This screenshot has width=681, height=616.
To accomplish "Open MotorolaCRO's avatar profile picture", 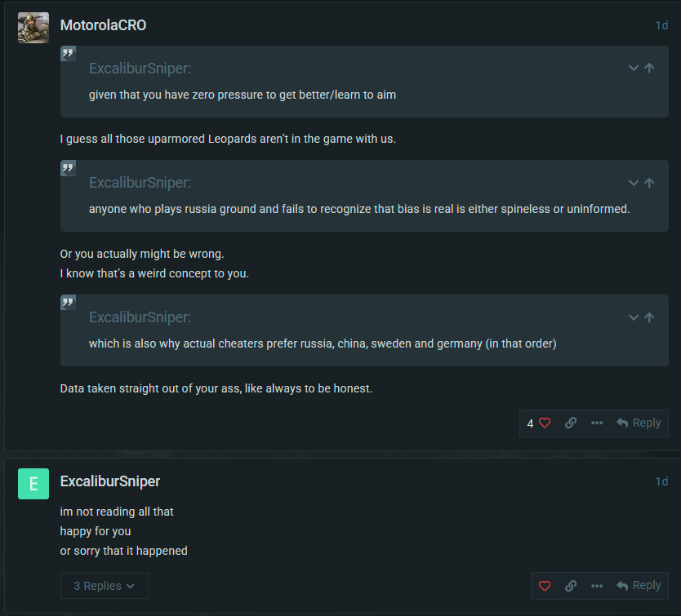I will [x=33, y=28].
